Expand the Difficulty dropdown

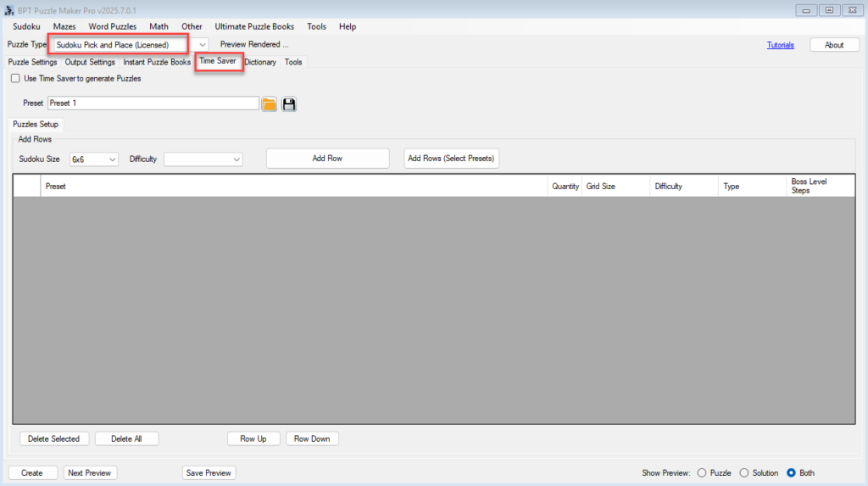(x=236, y=159)
